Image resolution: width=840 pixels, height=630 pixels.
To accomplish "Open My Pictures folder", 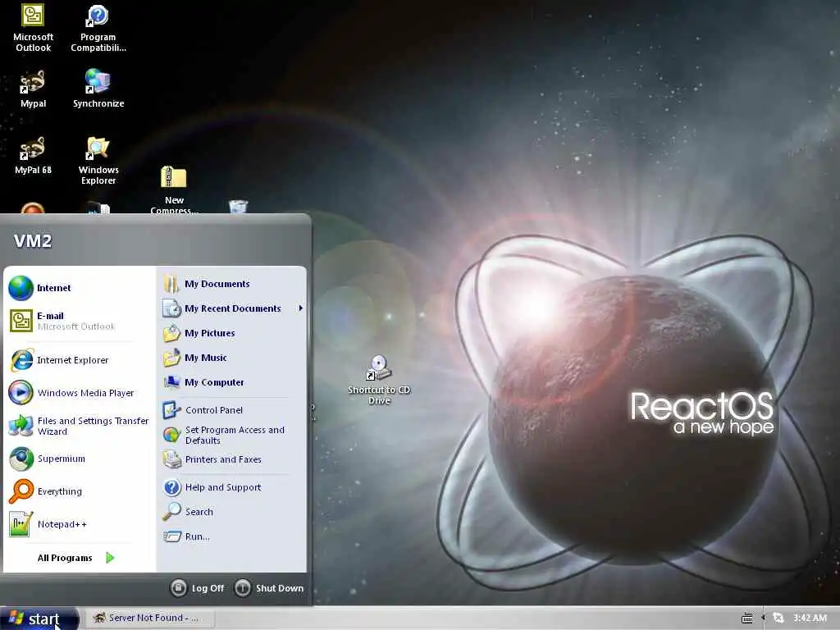I will click(x=232, y=333).
